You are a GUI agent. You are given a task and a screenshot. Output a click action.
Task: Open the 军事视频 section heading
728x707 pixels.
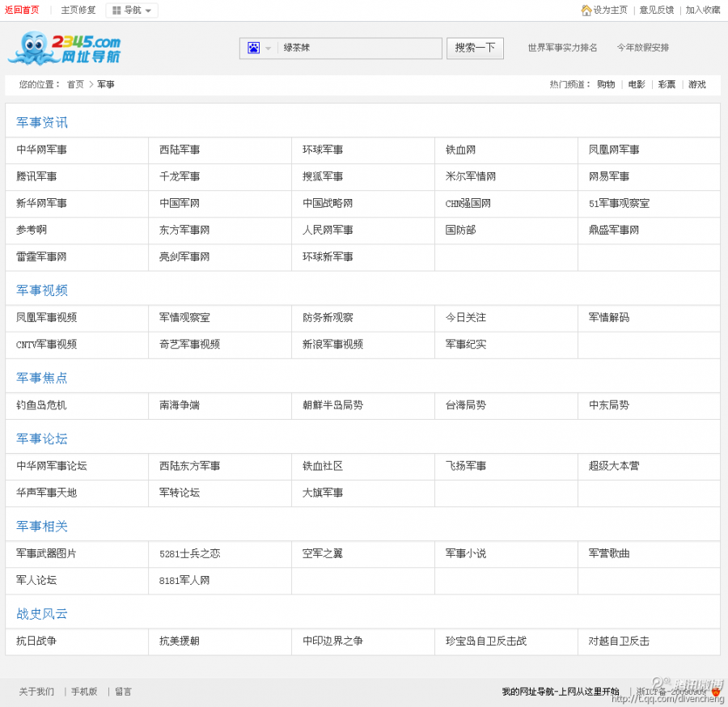point(42,290)
